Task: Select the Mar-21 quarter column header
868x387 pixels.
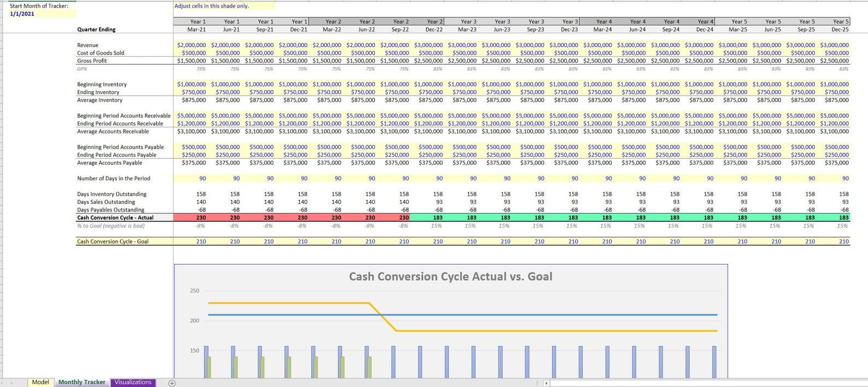Action: tap(197, 30)
